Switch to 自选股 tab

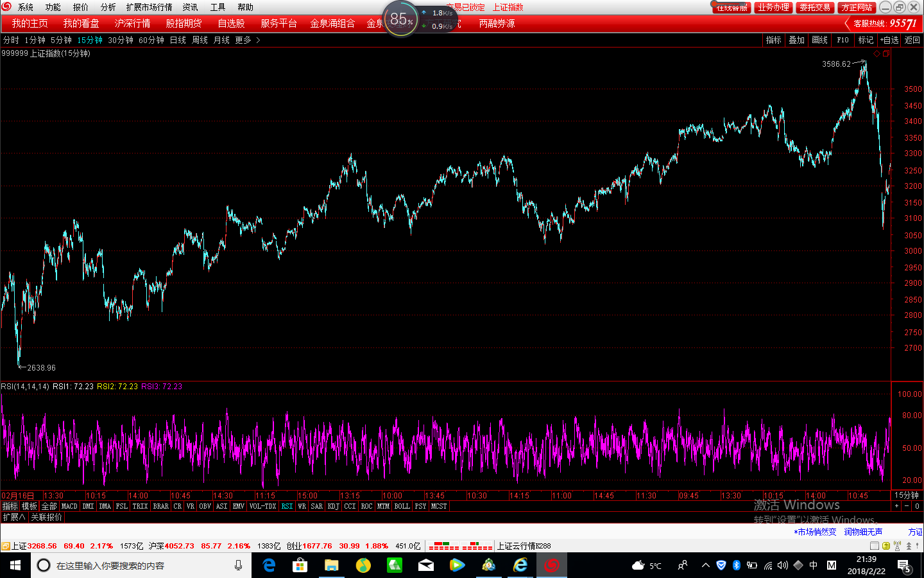232,23
